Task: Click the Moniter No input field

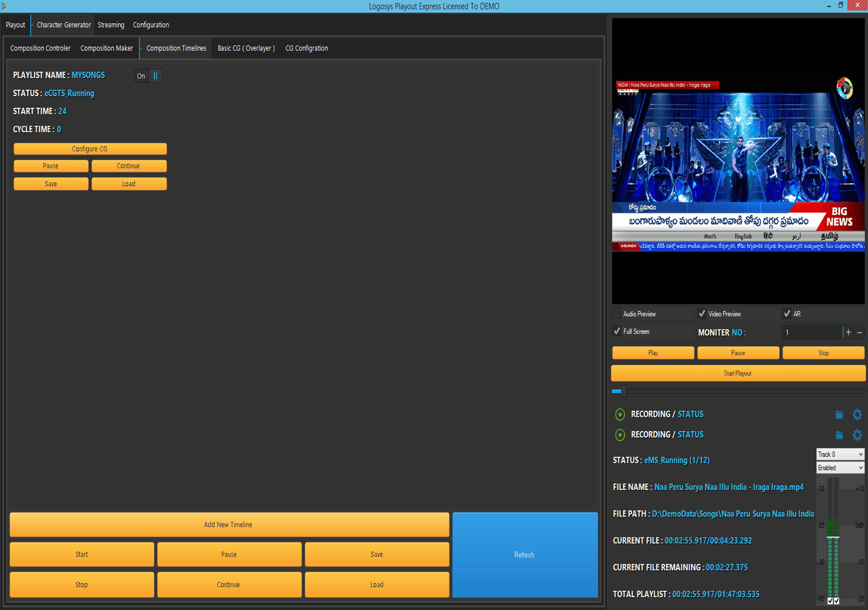Action: point(811,332)
